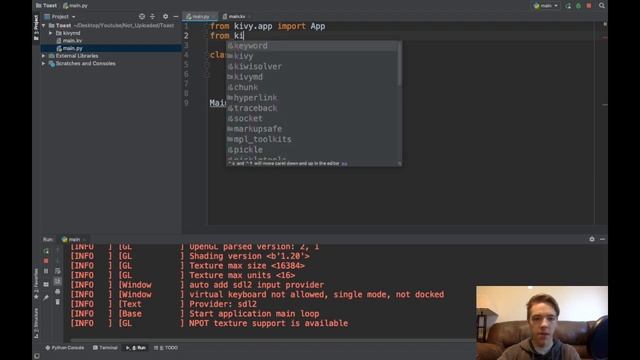Image resolution: width=640 pixels, height=360 pixels.
Task: Expand External Libraries node
Action: coord(44,56)
